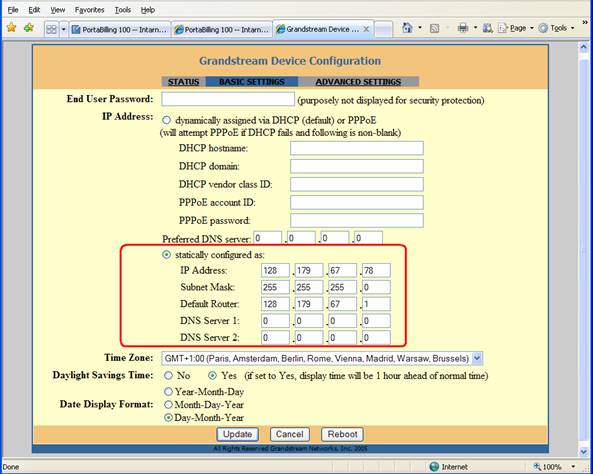Click the Reboot button
This screenshot has width=593, height=474.
click(x=342, y=434)
